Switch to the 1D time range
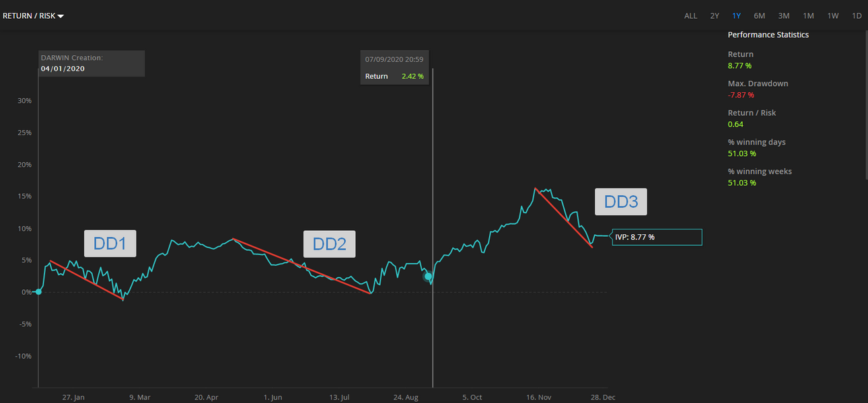 click(857, 15)
